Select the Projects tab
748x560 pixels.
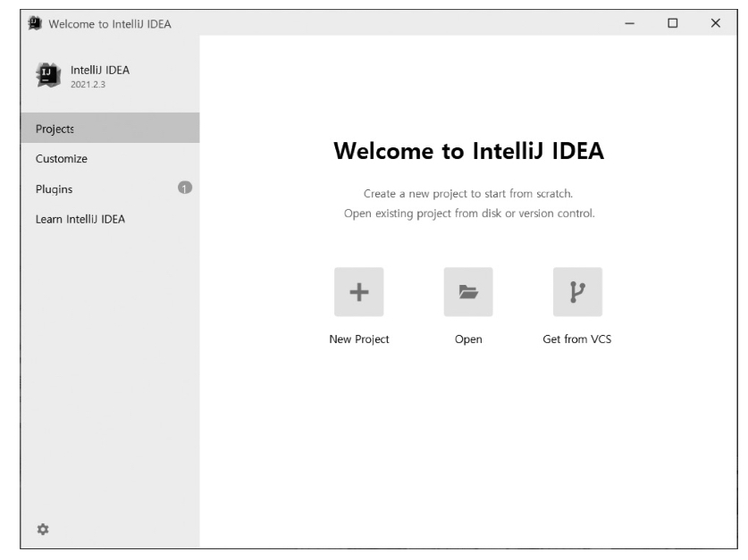pos(110,129)
